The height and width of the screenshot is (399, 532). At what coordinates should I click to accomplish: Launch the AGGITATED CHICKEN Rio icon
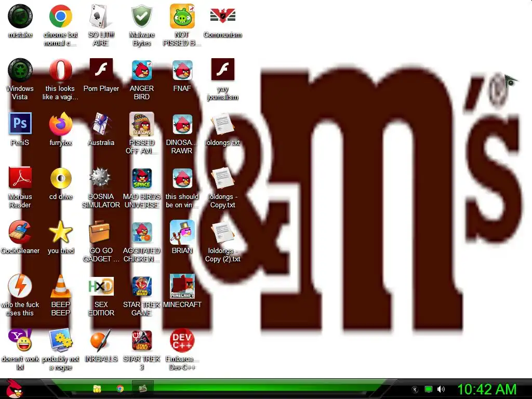pos(141,232)
